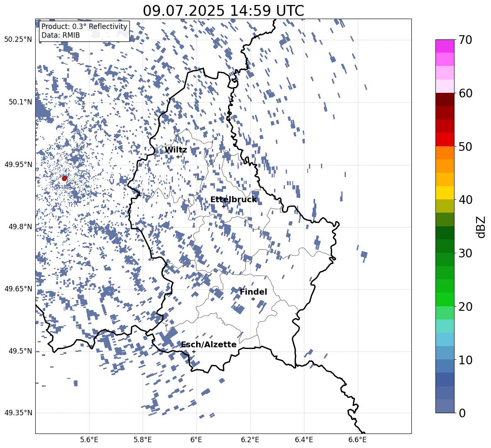Click the 'Data: RMIB' text
Viewport: 491px width, 448px height.
(61, 35)
